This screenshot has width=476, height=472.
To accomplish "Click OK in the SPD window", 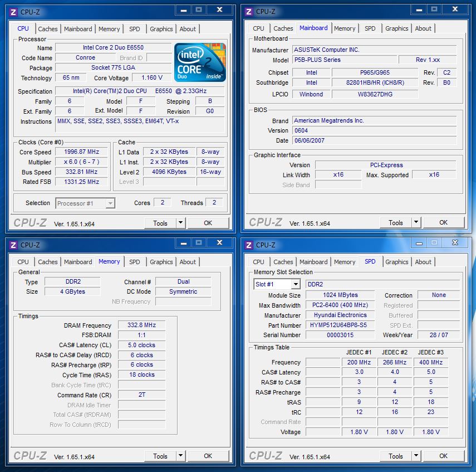I will coord(444,456).
